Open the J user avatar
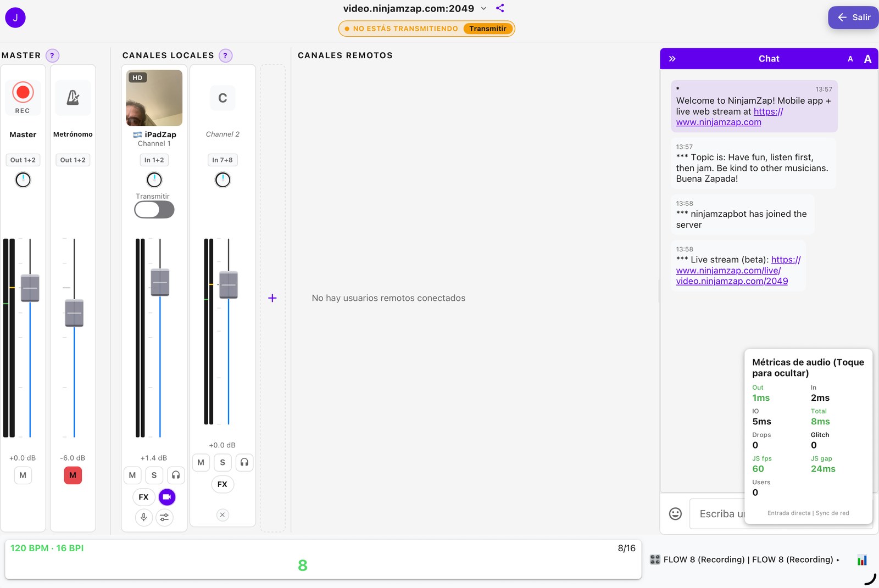Image resolution: width=879 pixels, height=588 pixels. pyautogui.click(x=15, y=18)
